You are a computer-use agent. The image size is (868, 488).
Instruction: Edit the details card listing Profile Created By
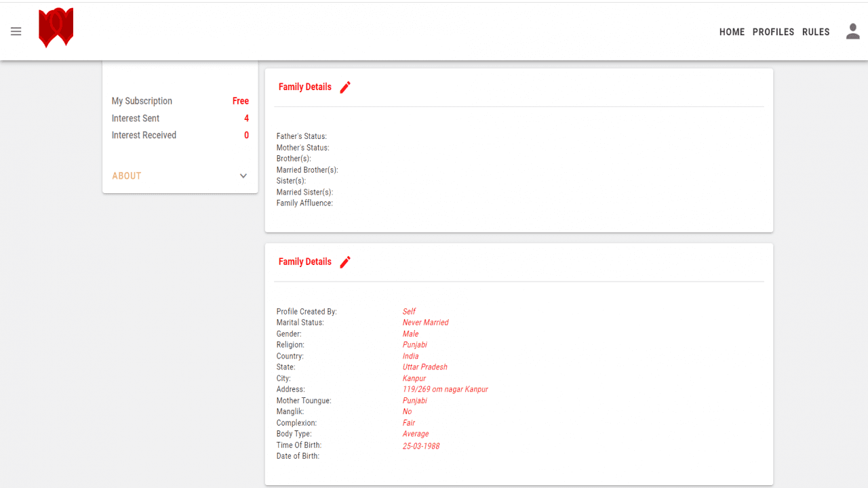point(345,262)
